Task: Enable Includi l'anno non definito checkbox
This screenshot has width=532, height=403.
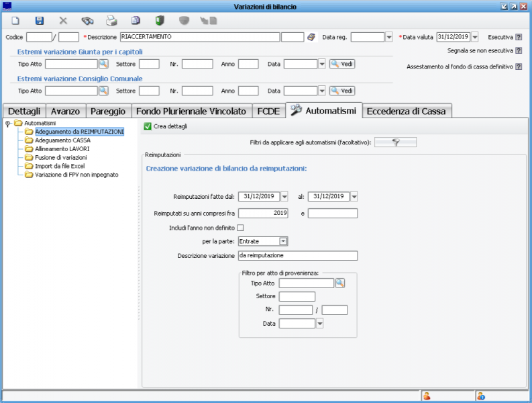Action: (240, 228)
